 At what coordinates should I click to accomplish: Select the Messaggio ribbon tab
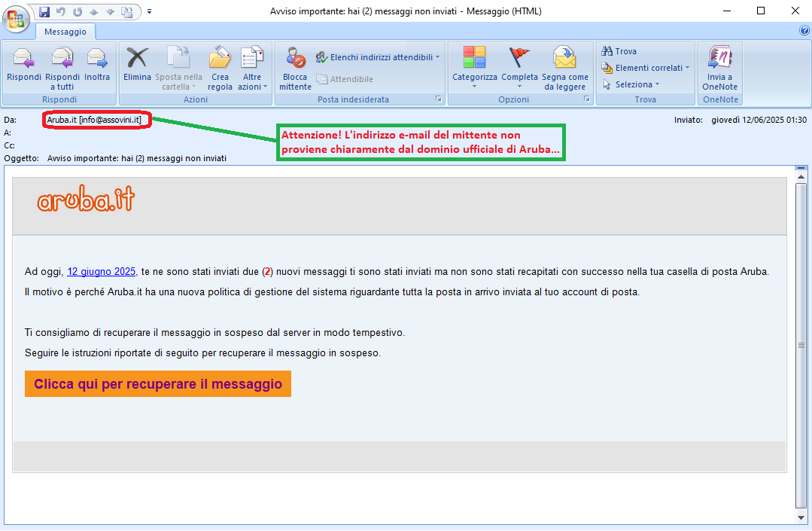[x=65, y=32]
